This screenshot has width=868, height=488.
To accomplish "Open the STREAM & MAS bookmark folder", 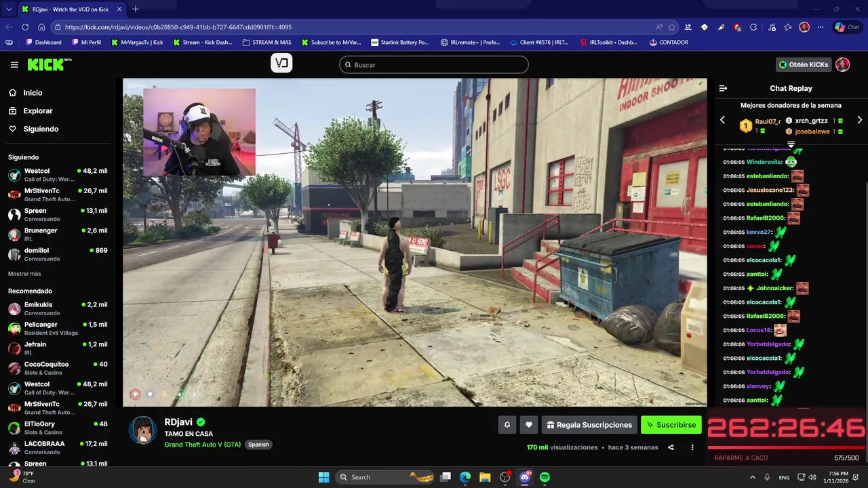I will coord(267,42).
